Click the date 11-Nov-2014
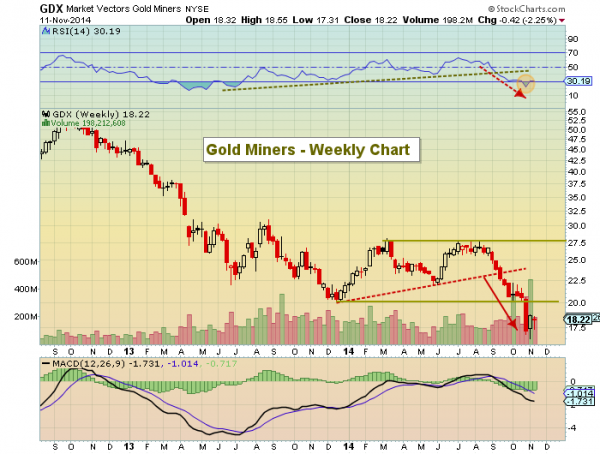Screen dimensions: 600x454 65,20
